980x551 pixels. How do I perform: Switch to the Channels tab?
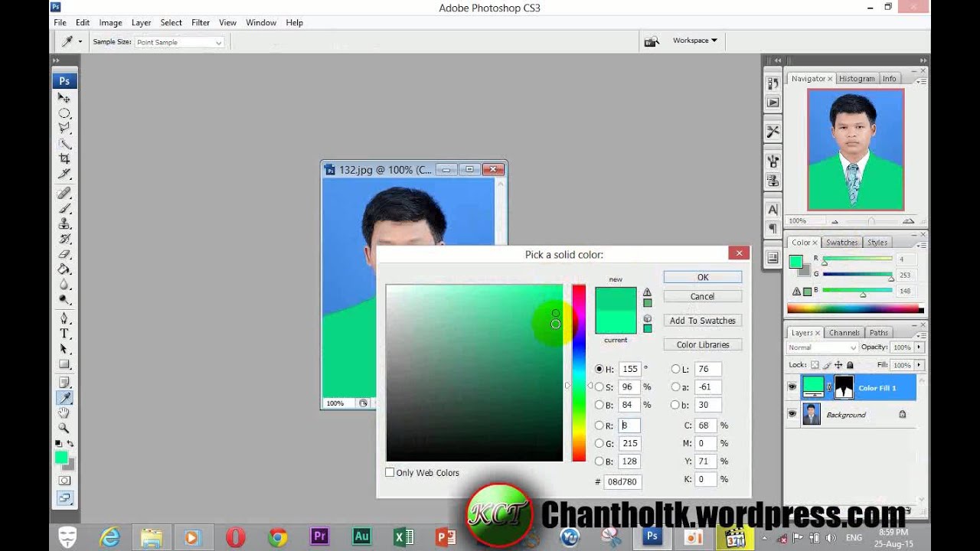coord(844,333)
